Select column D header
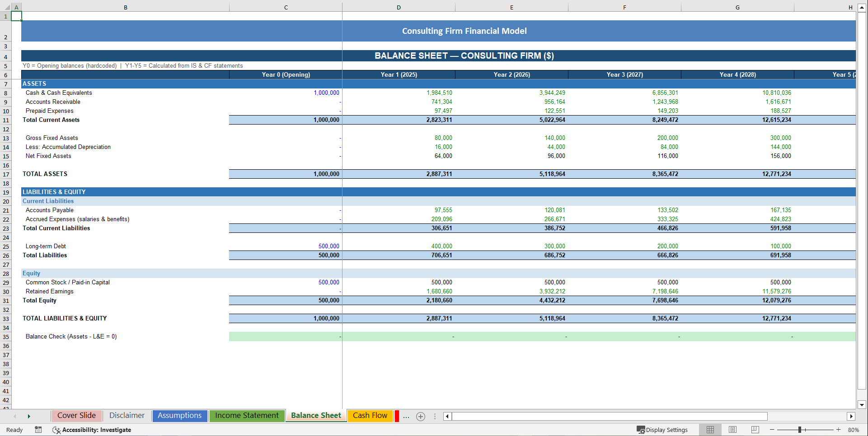The width and height of the screenshot is (868, 436). coord(399,7)
